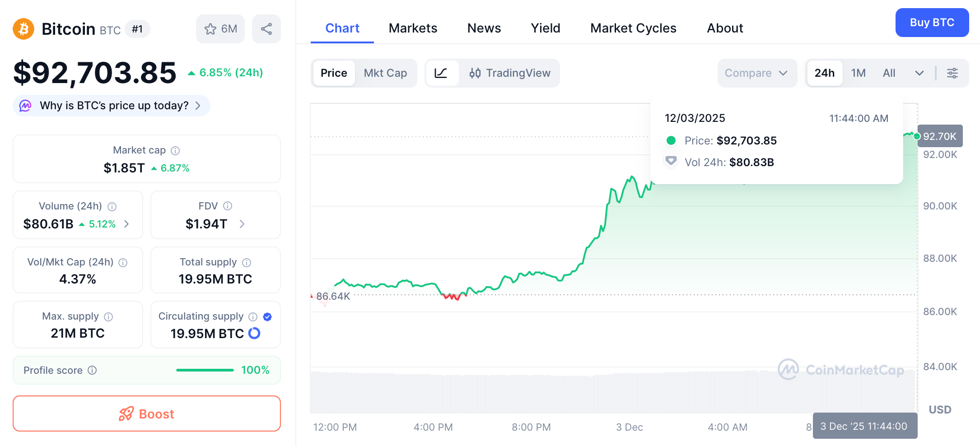The height and width of the screenshot is (446, 980).
Task: Click the Boost button
Action: [146, 413]
